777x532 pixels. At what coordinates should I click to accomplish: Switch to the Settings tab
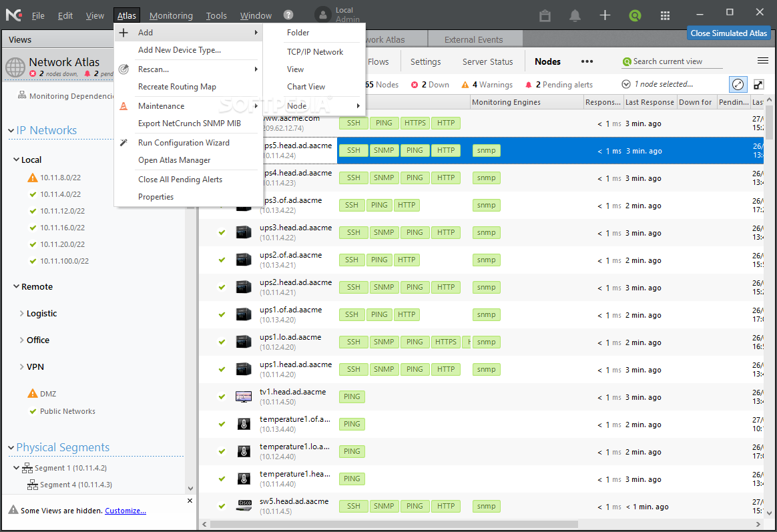425,62
